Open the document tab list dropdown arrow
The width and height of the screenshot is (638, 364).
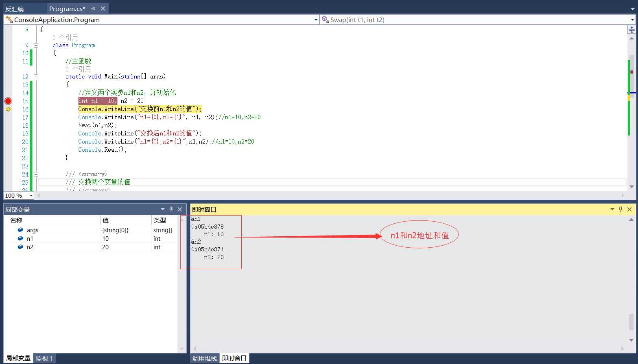[632, 9]
